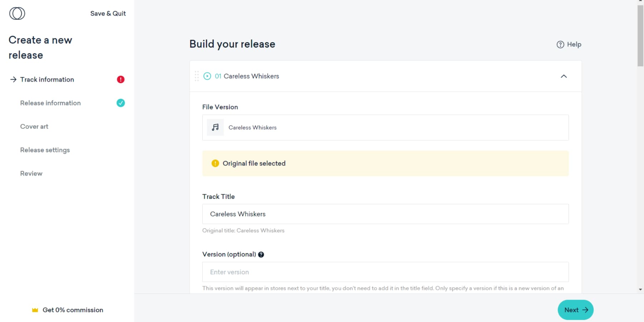644x322 pixels.
Task: Click Save & Quit
Action: (x=108, y=13)
